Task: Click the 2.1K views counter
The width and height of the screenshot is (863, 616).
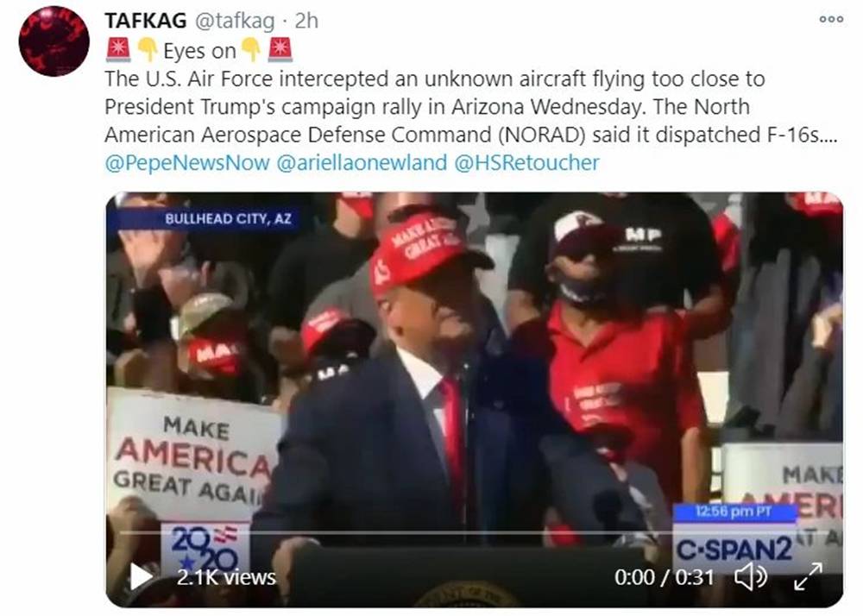Action: (x=226, y=577)
